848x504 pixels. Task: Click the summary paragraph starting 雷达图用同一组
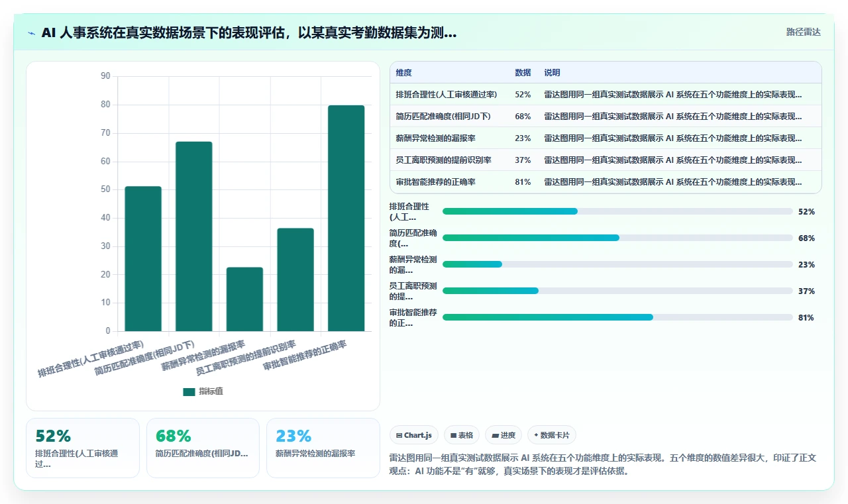tap(603, 464)
